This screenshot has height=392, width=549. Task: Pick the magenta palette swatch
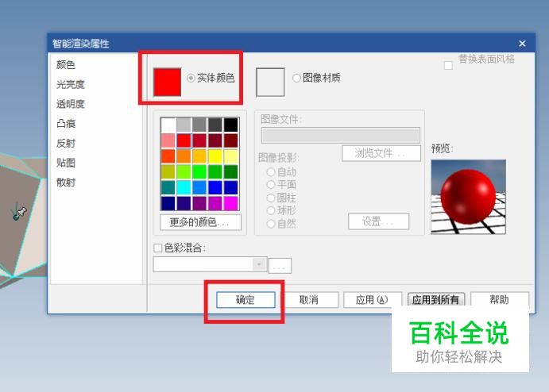coord(230,203)
